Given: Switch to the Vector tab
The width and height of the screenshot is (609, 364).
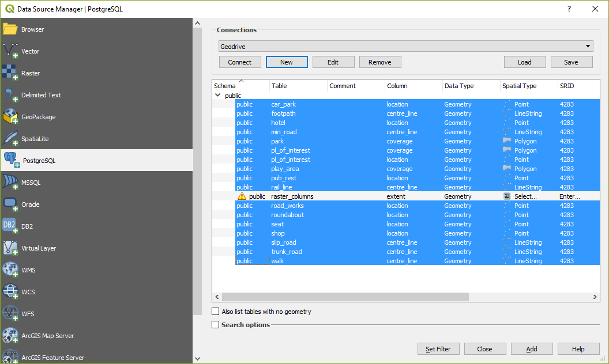Looking at the screenshot, I should click(96, 51).
